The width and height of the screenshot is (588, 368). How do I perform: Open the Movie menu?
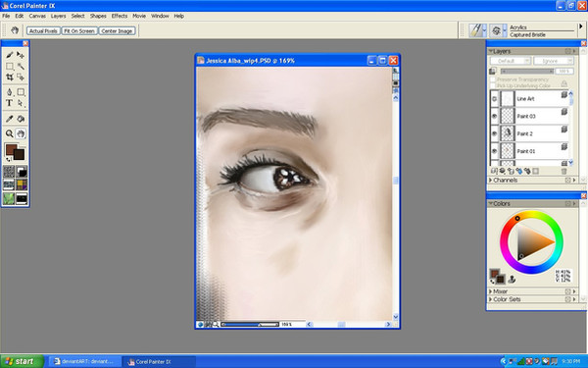[139, 16]
